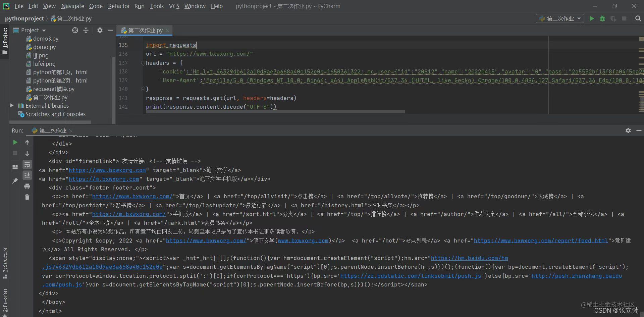Open Run panel settings gear
The image size is (644, 317).
click(628, 130)
